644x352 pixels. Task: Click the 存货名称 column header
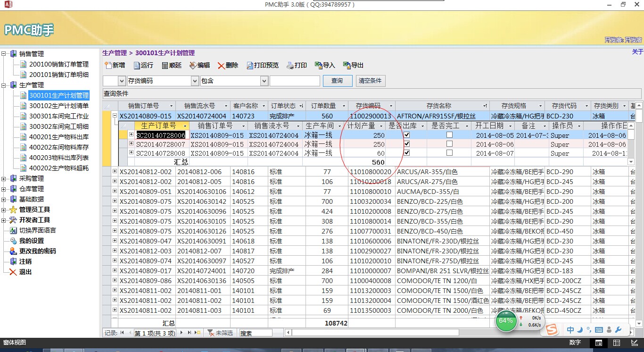click(x=442, y=106)
